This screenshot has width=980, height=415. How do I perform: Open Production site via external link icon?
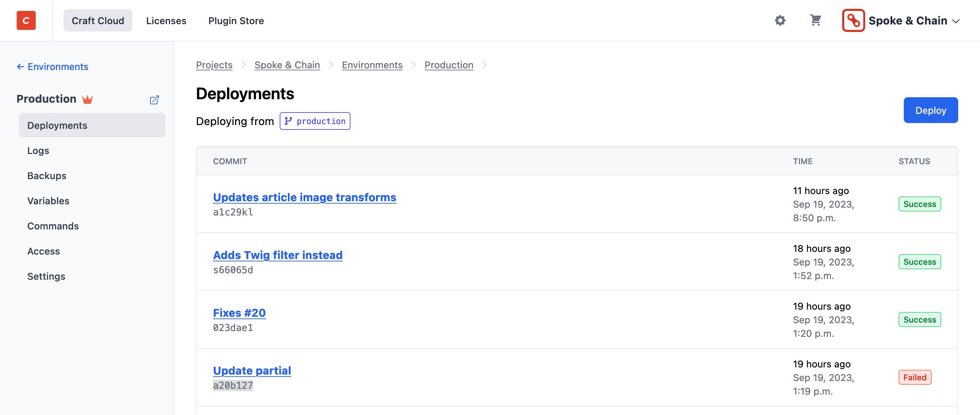[x=154, y=100]
